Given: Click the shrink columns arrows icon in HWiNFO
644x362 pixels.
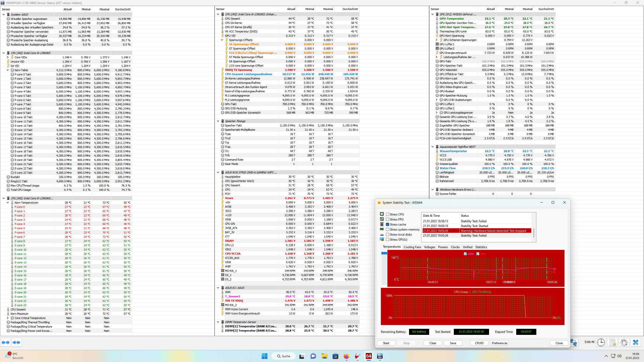Looking at the screenshot, I should coord(16,342).
